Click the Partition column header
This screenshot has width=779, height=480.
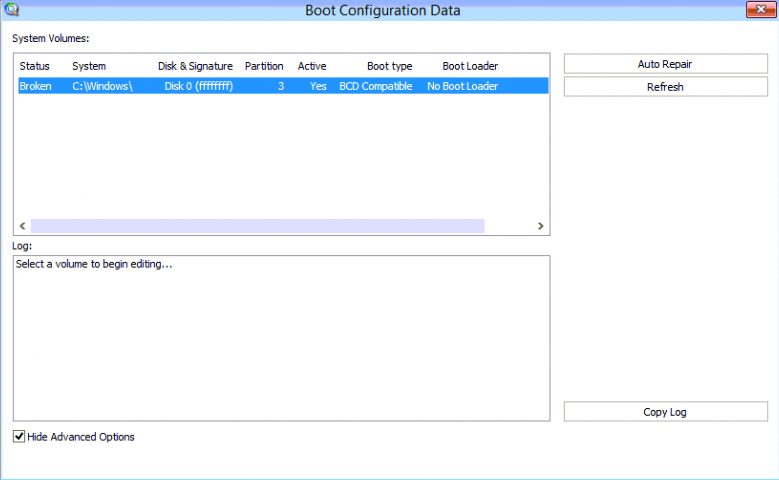click(264, 66)
